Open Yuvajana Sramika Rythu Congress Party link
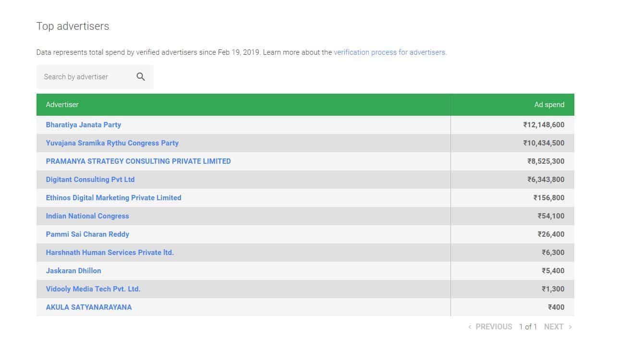 tap(112, 143)
